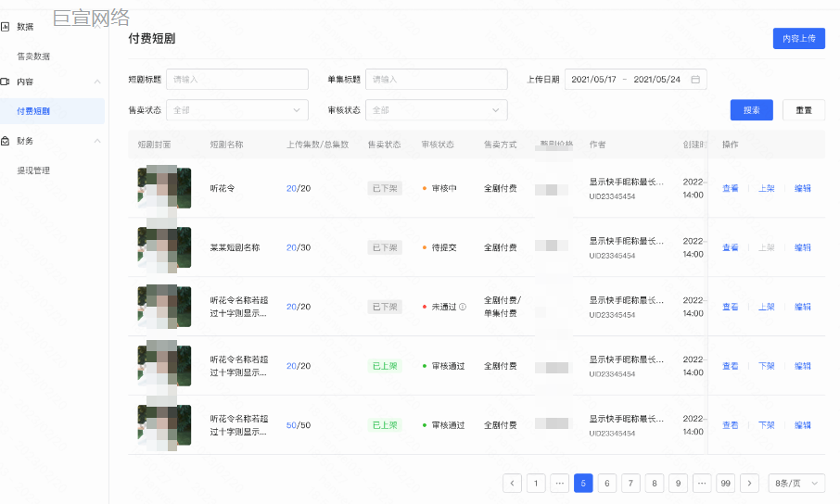Click the 短剧名称 column header

click(226, 145)
